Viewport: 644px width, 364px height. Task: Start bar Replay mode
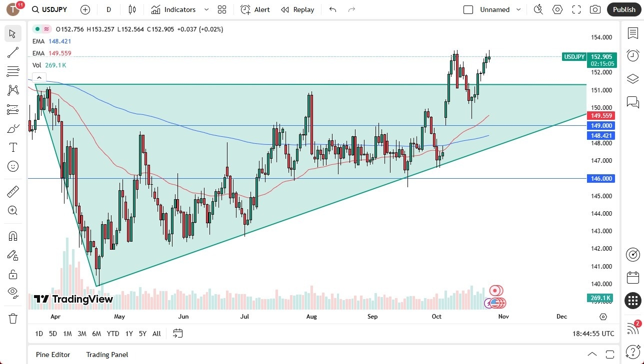click(297, 9)
